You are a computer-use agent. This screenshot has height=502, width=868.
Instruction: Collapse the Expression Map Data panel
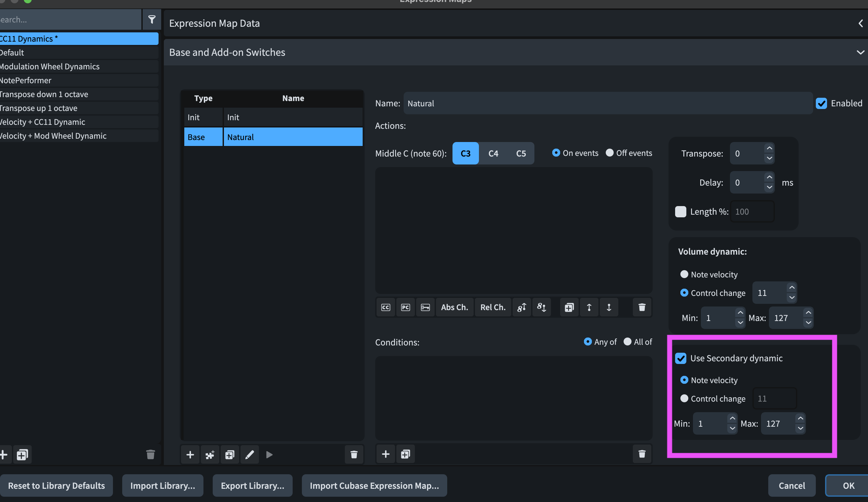[x=860, y=23]
